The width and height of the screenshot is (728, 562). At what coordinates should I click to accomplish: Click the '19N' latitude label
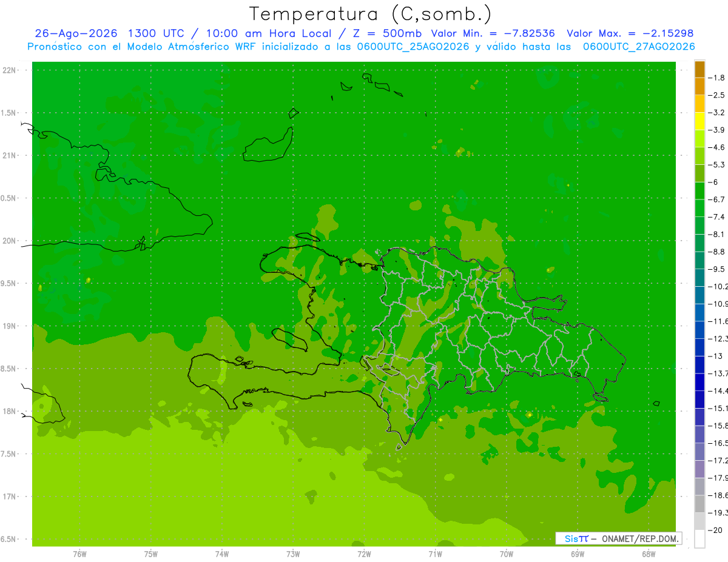pos(9,326)
